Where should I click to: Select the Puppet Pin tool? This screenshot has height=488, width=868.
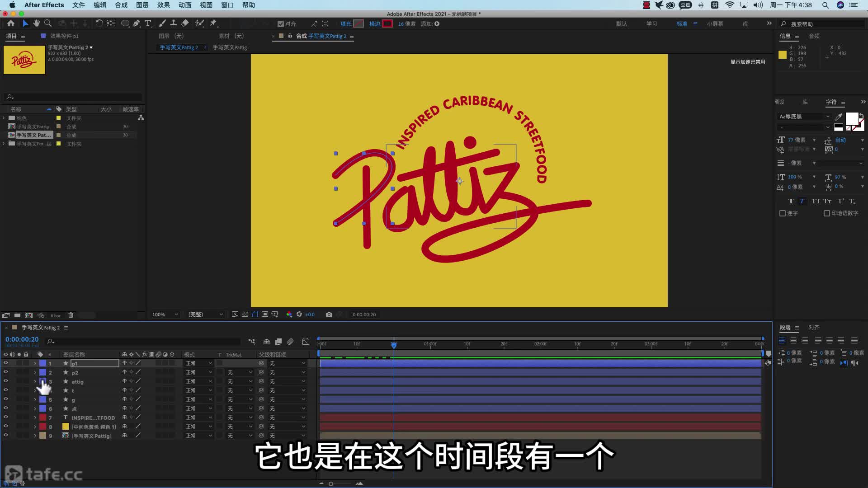coord(213,23)
